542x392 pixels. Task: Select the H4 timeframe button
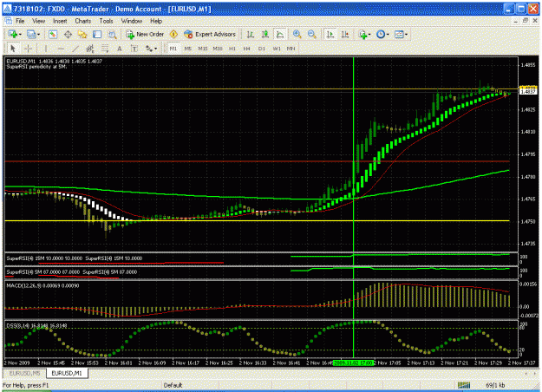246,49
